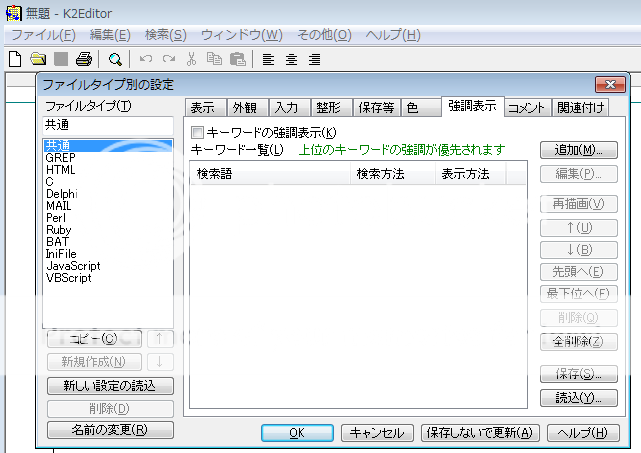Click the ↑(U) move up button
The width and height of the screenshot is (641, 453).
(578, 228)
